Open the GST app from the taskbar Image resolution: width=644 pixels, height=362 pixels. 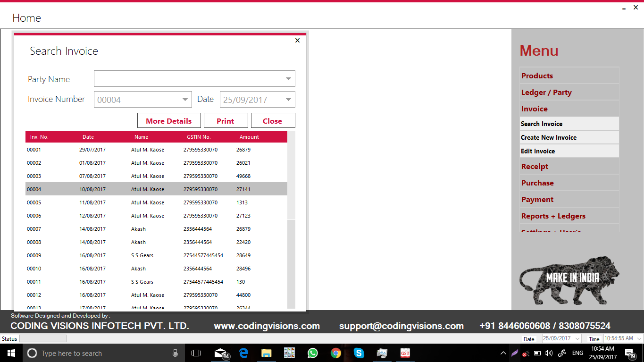coord(405,353)
